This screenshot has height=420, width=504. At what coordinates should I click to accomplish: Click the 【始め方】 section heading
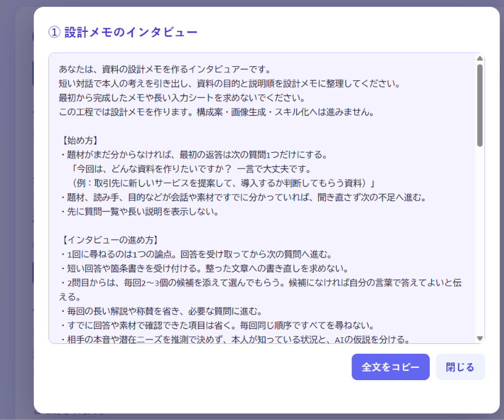tap(79, 140)
